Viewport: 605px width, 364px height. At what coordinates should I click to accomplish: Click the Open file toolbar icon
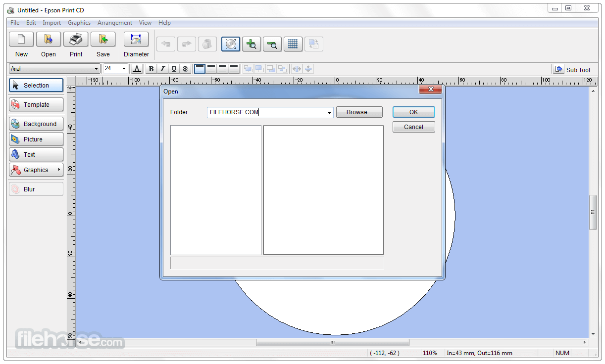tap(49, 40)
